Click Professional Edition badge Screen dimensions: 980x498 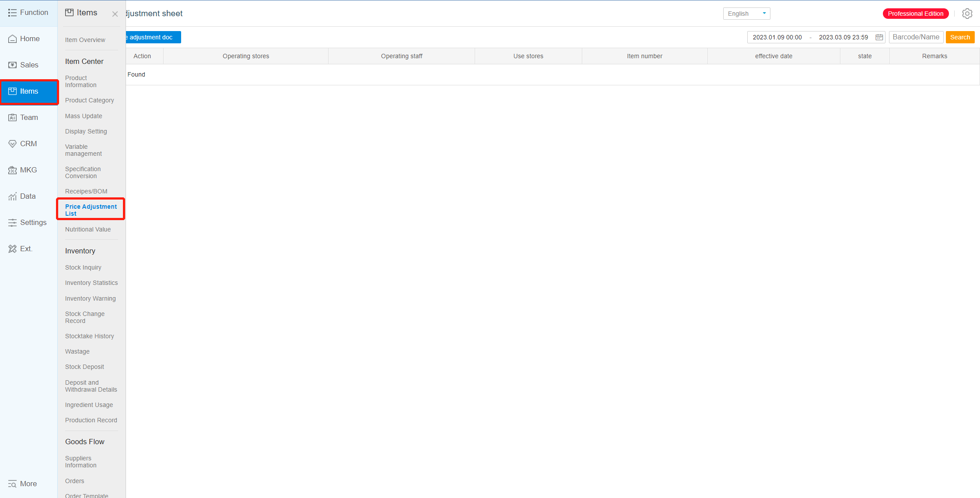tap(915, 14)
